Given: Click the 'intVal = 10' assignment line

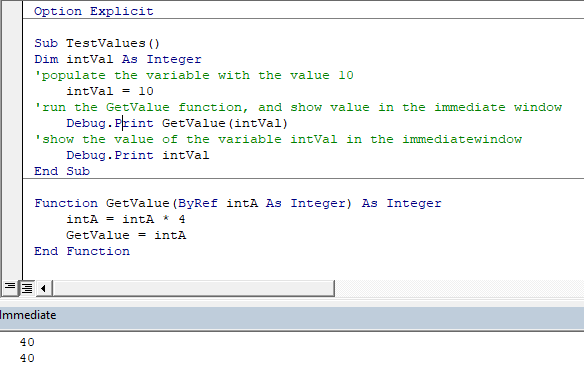Looking at the screenshot, I should point(110,91).
